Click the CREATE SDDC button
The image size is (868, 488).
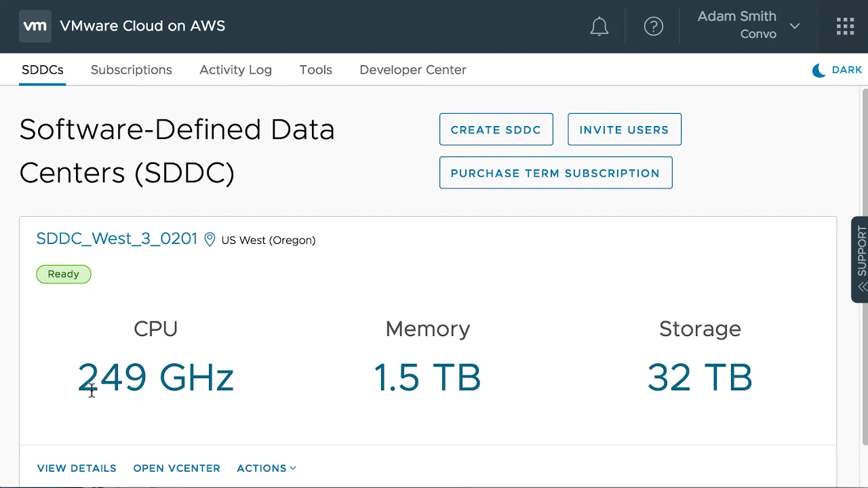point(496,129)
